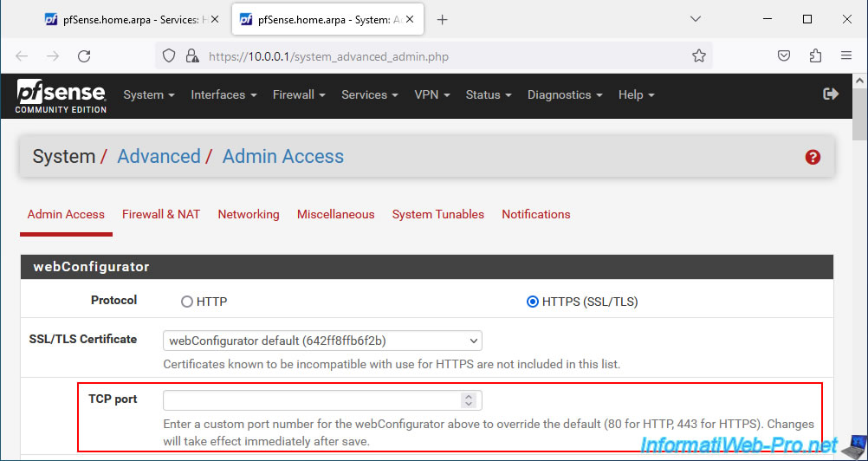Expand the System menu
Image resolution: width=868 pixels, height=461 pixels.
[x=149, y=94]
